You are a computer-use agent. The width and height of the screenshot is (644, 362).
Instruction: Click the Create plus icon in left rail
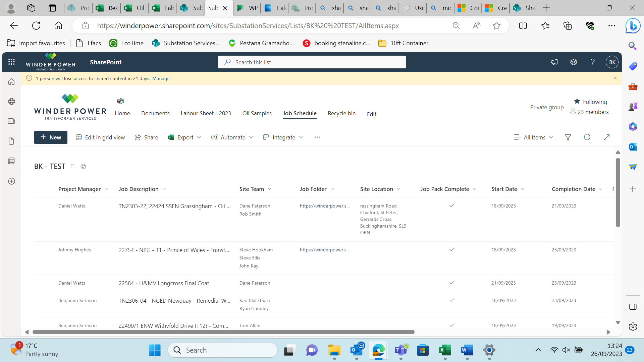pos(11,181)
